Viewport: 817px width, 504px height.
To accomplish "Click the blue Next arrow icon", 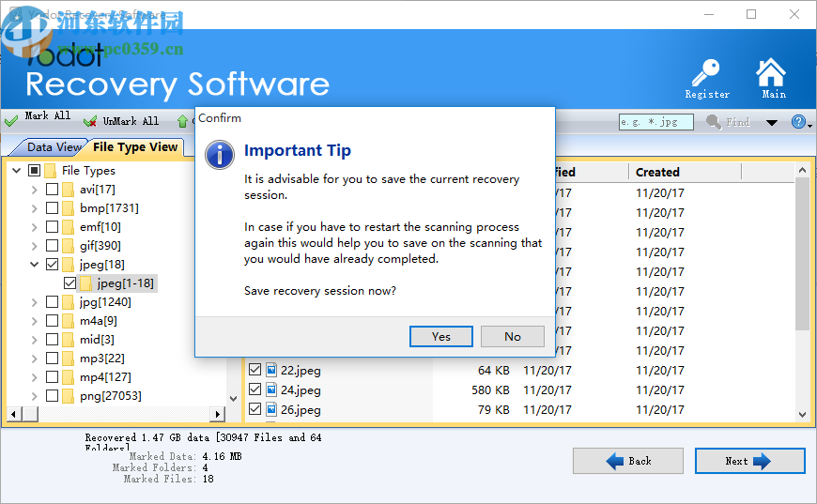I will [x=762, y=461].
